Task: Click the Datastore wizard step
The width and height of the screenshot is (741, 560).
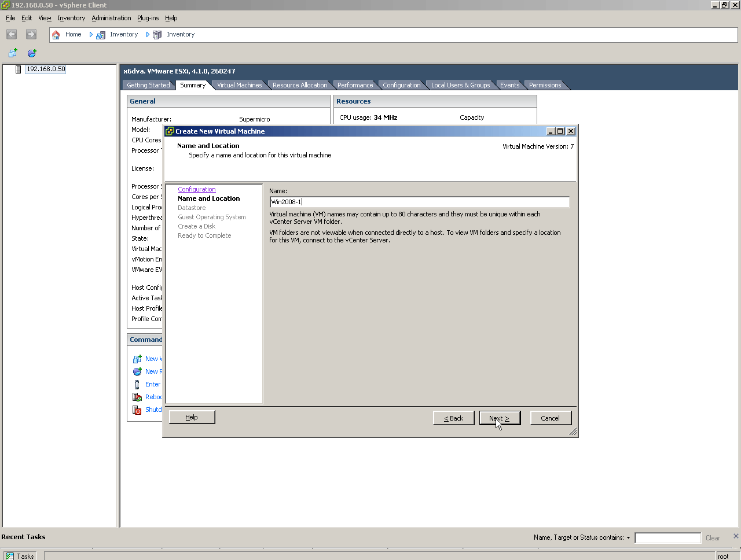Action: [192, 208]
